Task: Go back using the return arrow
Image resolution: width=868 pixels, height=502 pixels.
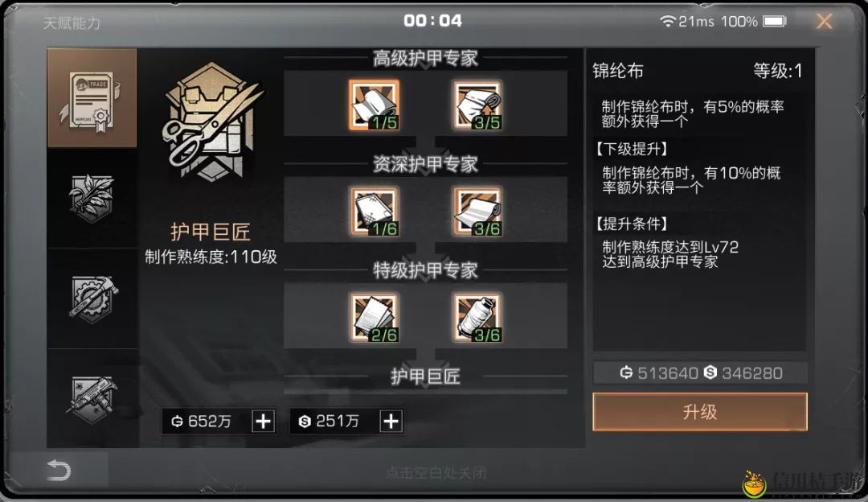Action: pyautogui.click(x=59, y=471)
